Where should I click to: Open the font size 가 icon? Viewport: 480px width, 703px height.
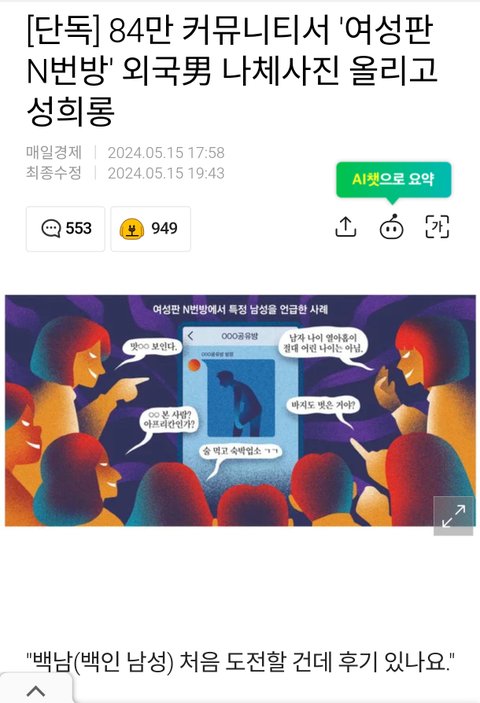click(437, 227)
